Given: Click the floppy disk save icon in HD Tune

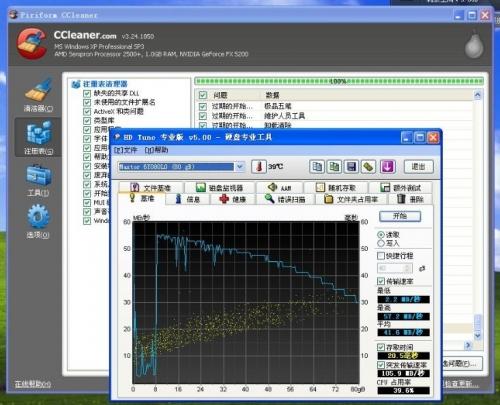Looking at the screenshot, I should (x=351, y=166).
